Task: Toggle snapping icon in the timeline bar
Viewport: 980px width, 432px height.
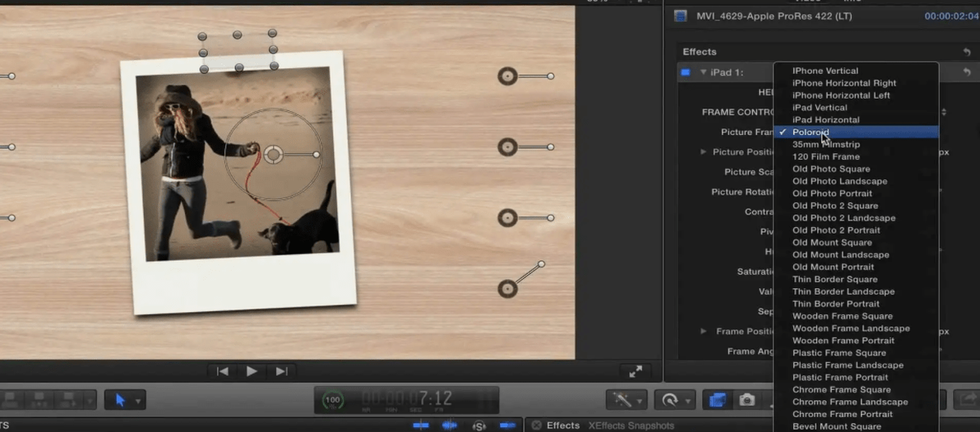Action: tap(507, 425)
